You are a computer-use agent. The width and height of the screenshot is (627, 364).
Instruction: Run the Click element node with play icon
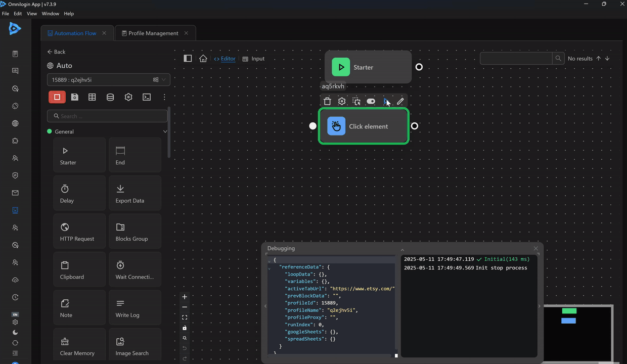click(385, 101)
